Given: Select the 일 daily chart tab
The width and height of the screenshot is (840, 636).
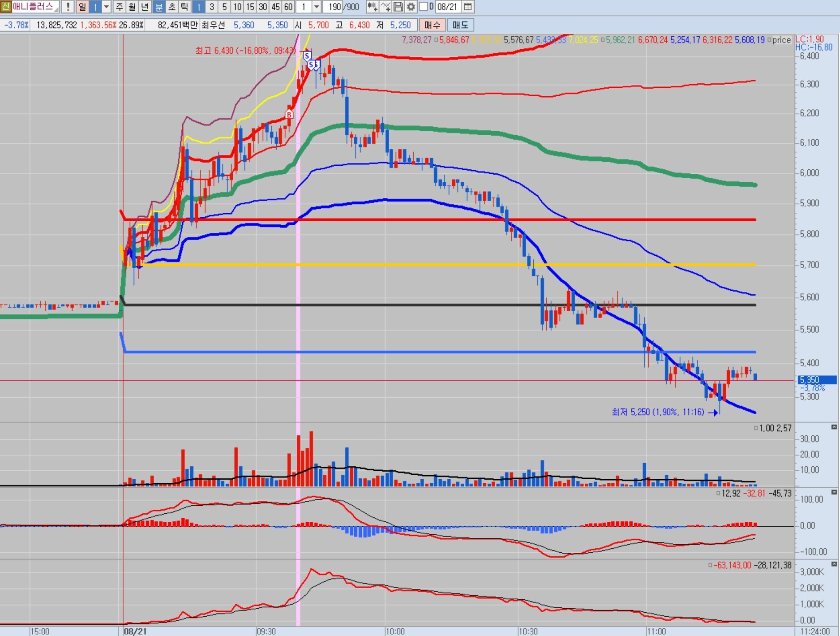Looking at the screenshot, I should [x=82, y=7].
